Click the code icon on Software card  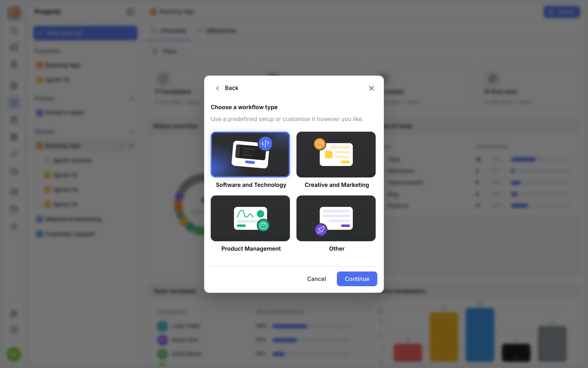(x=265, y=144)
